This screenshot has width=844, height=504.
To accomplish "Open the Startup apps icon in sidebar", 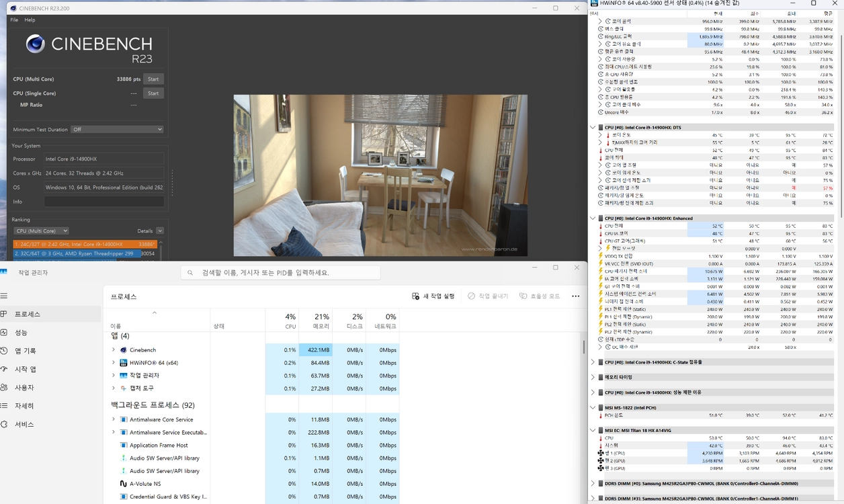I will [3, 369].
